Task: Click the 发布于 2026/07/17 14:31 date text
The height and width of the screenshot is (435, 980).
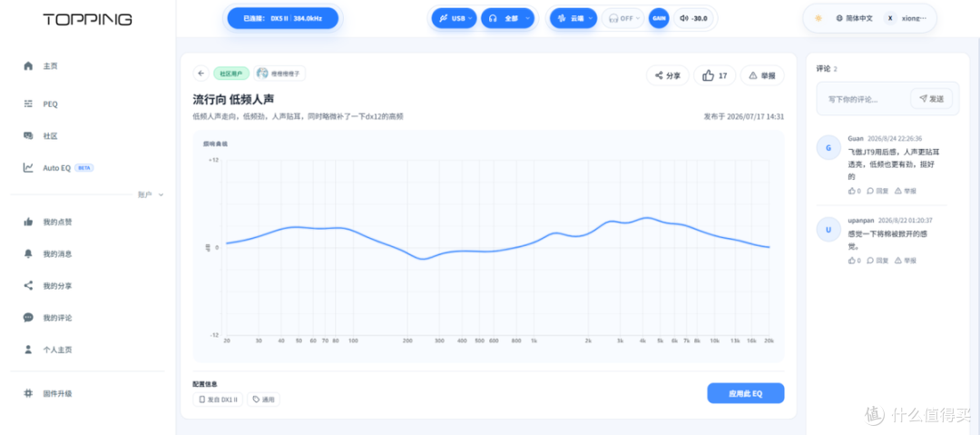Action: pos(744,116)
